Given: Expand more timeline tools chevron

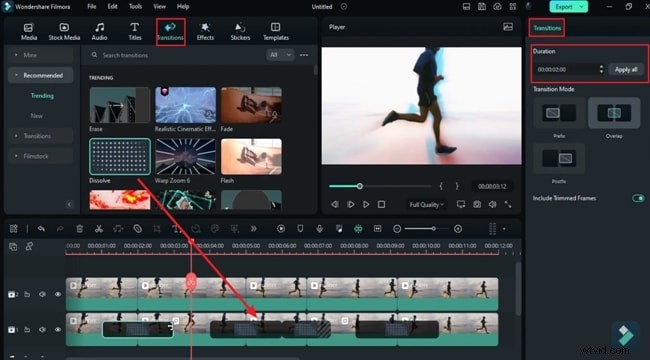Looking at the screenshot, I should (x=254, y=229).
